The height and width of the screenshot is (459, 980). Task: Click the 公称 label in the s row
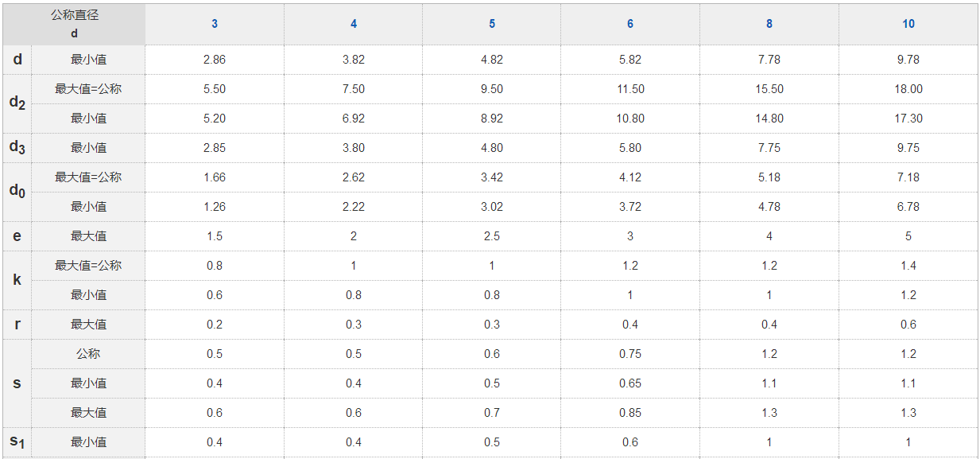[88, 354]
